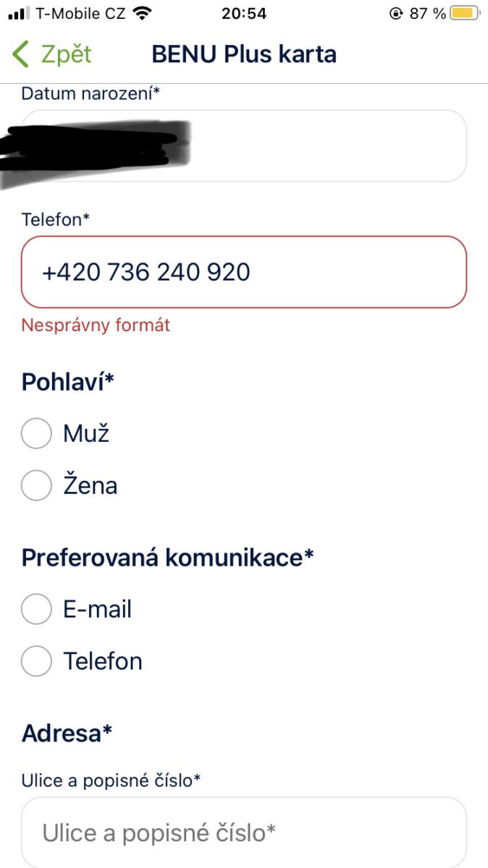488x868 pixels.
Task: Tap the Adresa section heading
Action: click(67, 733)
